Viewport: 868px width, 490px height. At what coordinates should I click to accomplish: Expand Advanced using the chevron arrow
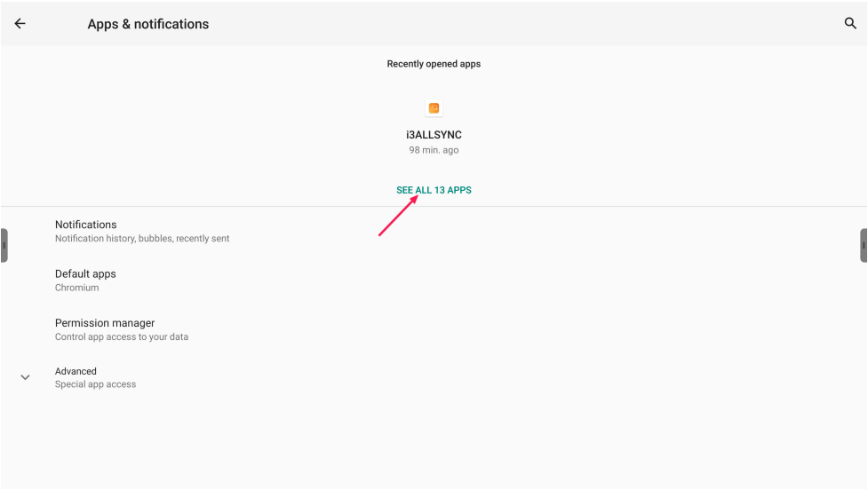click(x=25, y=377)
